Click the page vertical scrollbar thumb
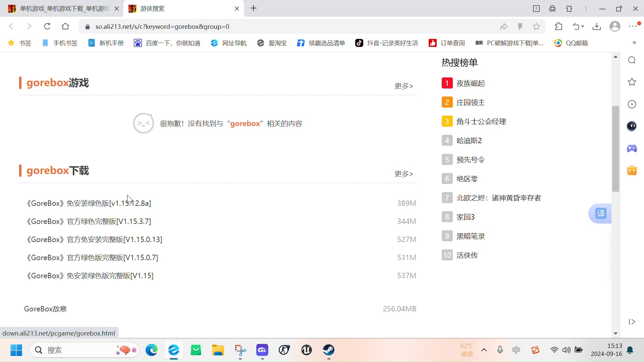 (615, 148)
